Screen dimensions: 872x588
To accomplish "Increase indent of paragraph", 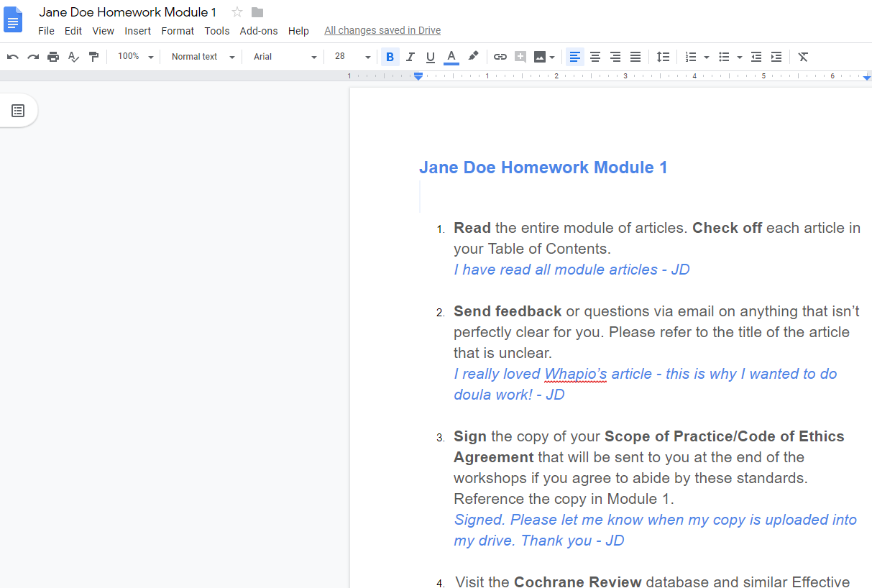I will coord(776,57).
